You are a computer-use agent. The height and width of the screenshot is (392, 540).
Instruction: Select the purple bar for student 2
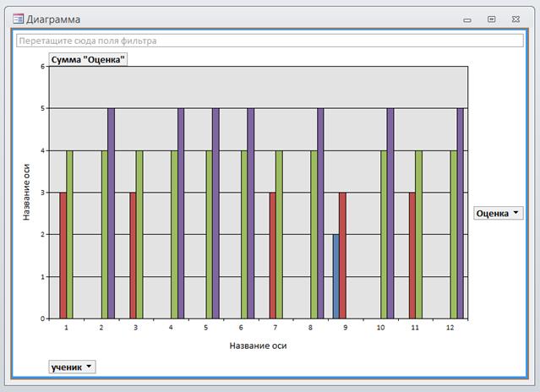coord(112,214)
